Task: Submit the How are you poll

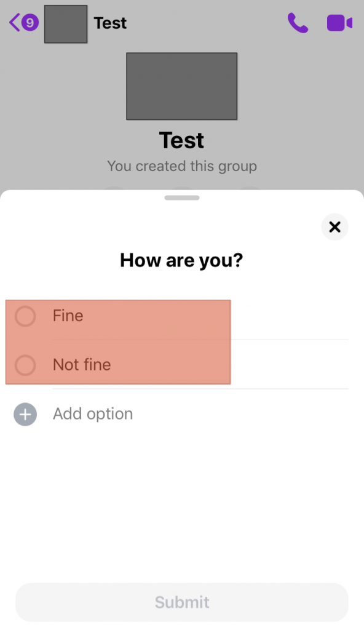Action: (x=181, y=602)
